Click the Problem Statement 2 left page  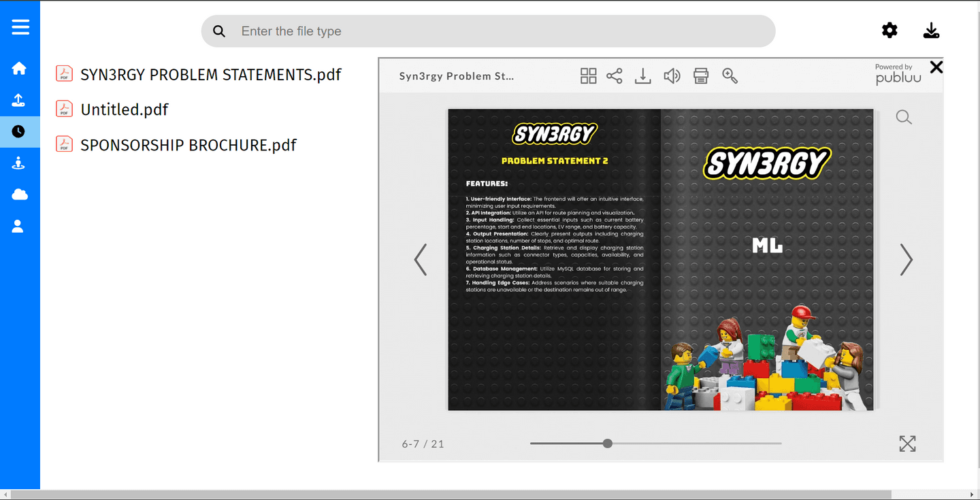coord(554,260)
